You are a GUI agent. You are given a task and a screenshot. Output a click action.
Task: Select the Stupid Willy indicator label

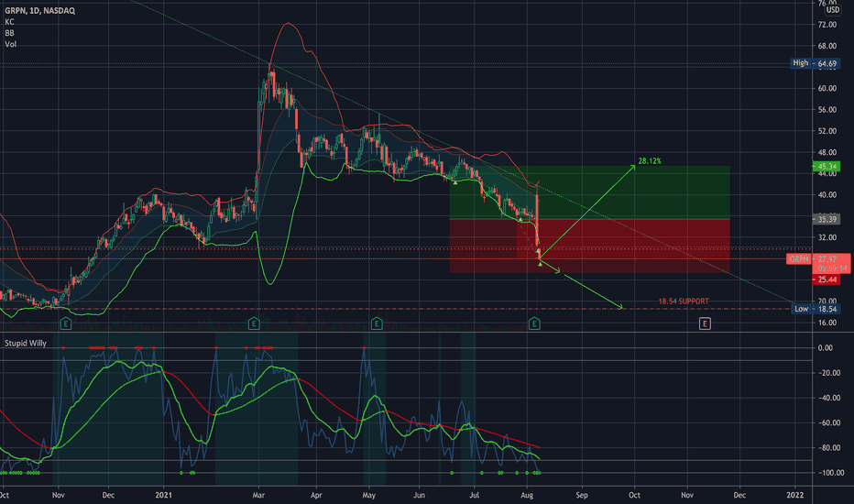coord(26,344)
